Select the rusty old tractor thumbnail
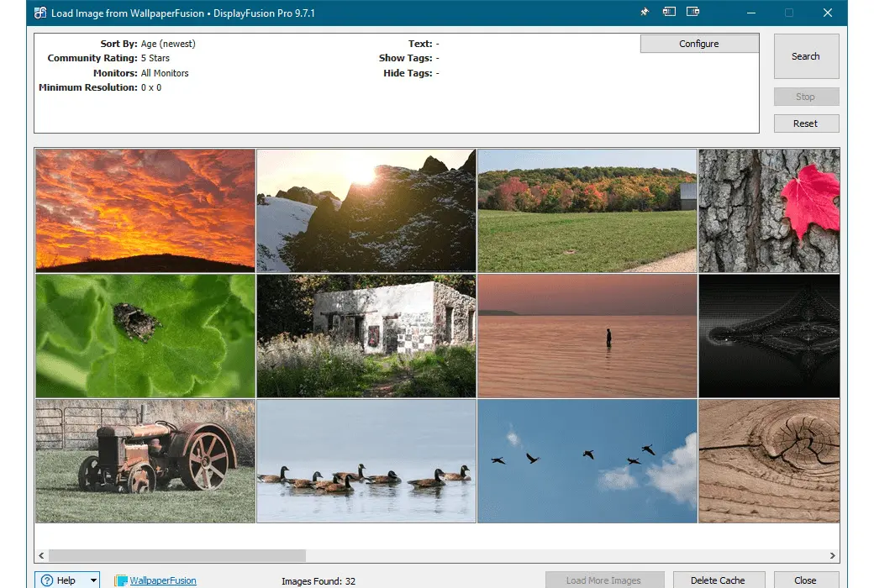Viewport: 874px width, 588px height. point(145,461)
